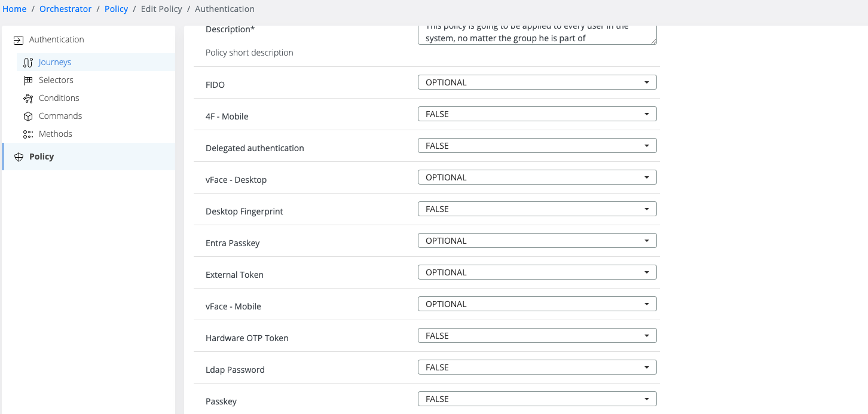Screen dimensions: 868x414
Task: Navigate to Orchestrator breadcrumb link
Action: click(66, 9)
